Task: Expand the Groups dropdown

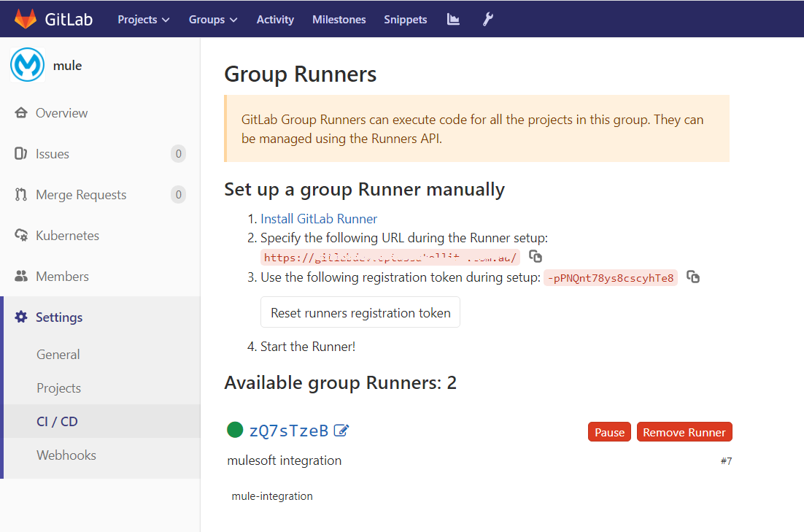Action: pyautogui.click(x=212, y=20)
